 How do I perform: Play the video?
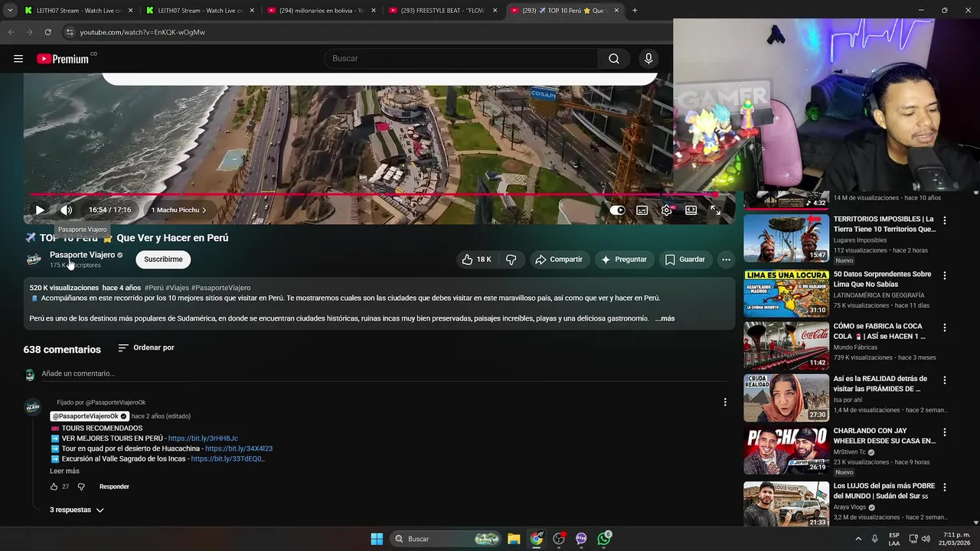(40, 210)
